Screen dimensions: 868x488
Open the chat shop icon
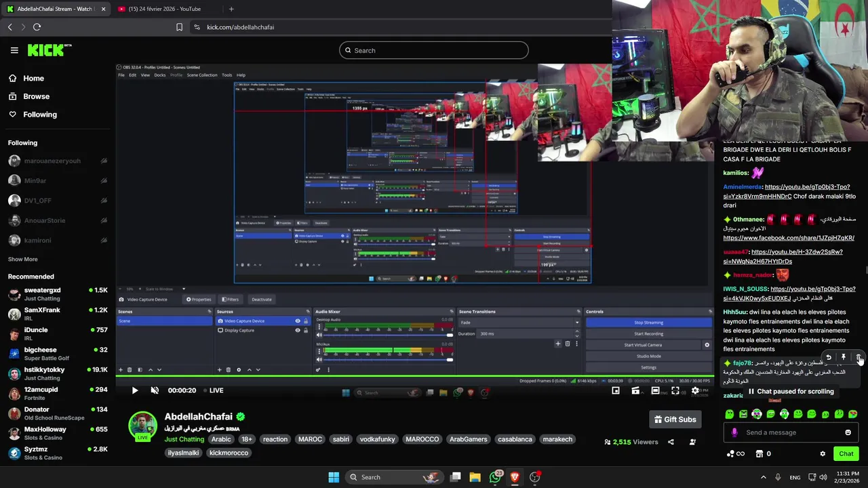[x=759, y=454]
